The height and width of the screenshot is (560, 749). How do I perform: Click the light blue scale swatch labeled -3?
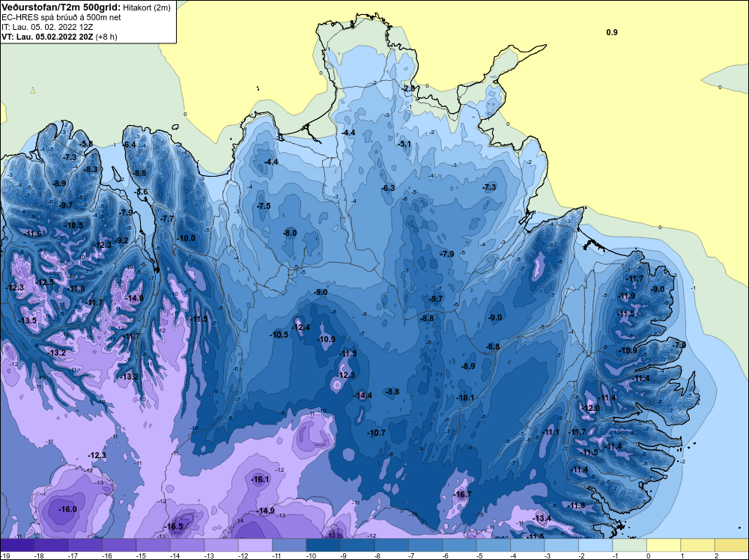[562, 545]
